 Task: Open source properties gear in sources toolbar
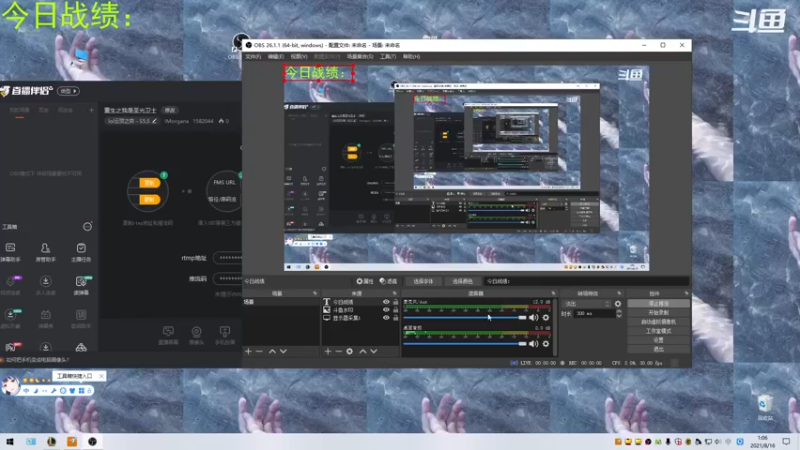pos(349,352)
